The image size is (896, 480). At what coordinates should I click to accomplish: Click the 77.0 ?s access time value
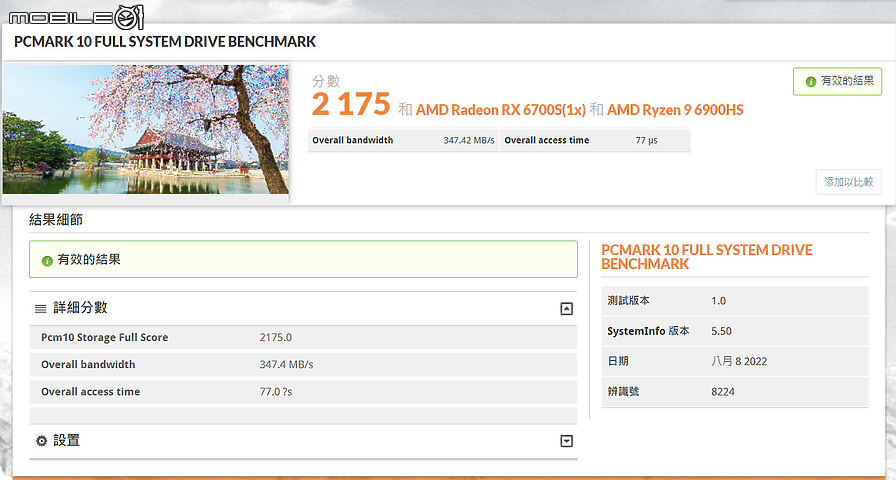click(x=275, y=392)
